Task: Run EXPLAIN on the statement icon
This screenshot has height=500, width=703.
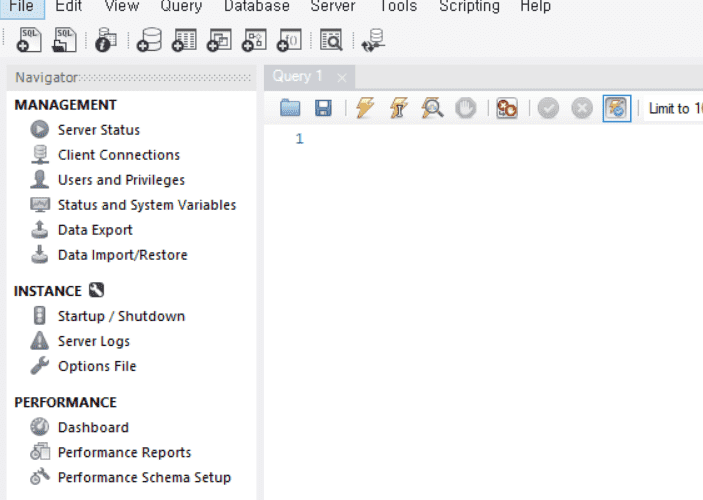Action: 432,108
